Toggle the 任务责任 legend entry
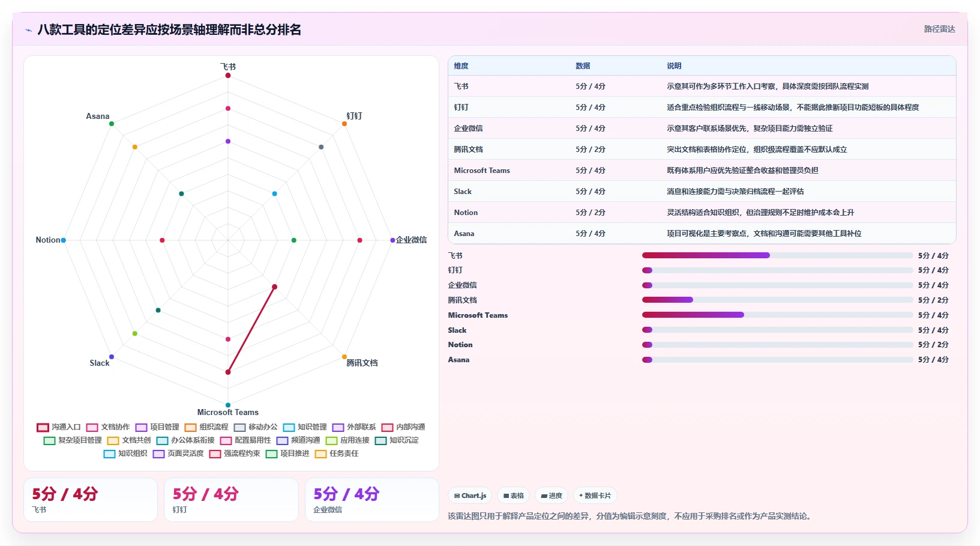Screen dimensions: 980x546 pos(337,453)
